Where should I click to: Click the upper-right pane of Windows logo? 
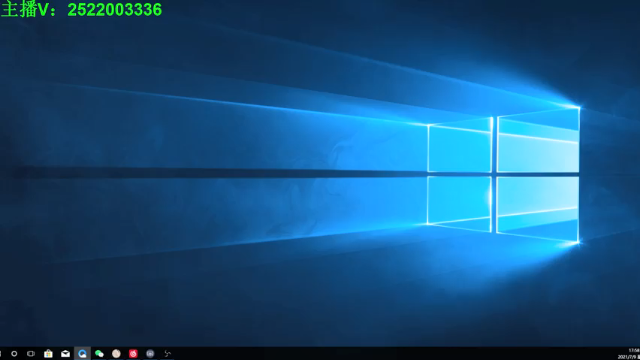tap(538, 140)
